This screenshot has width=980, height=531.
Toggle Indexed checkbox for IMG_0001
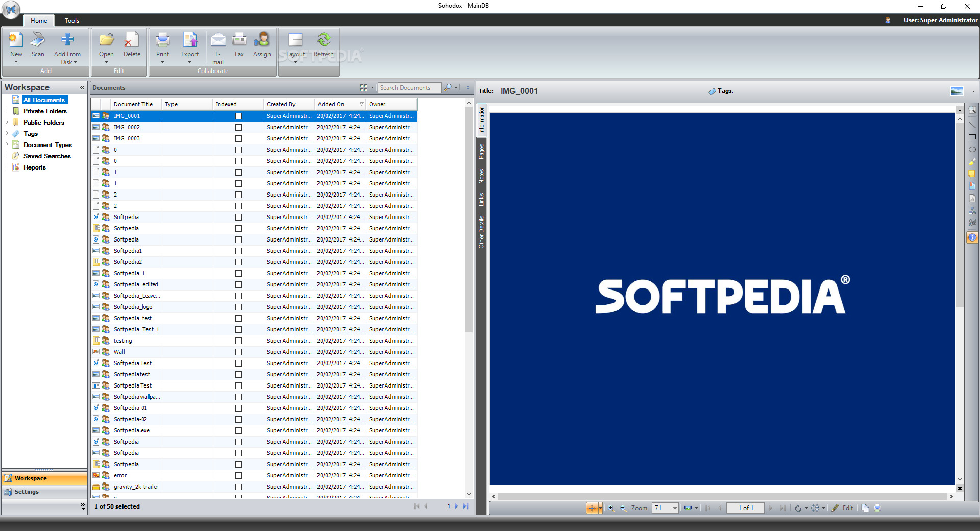[x=238, y=116]
